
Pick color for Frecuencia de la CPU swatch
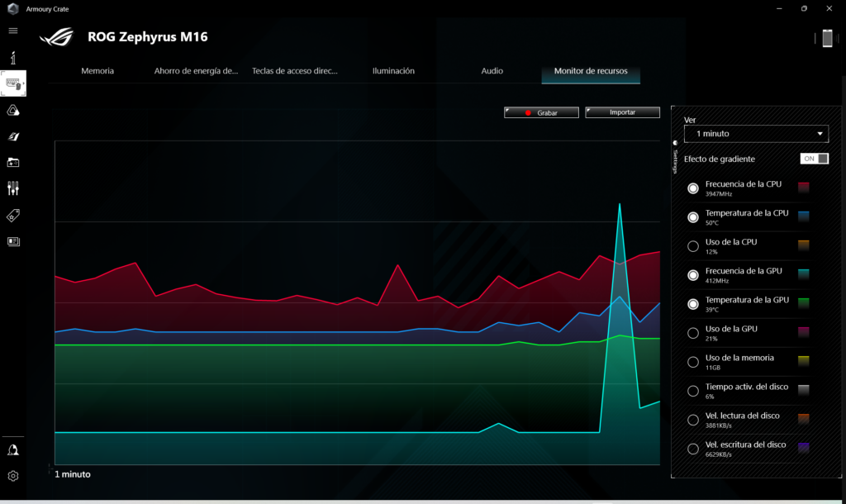pos(803,188)
